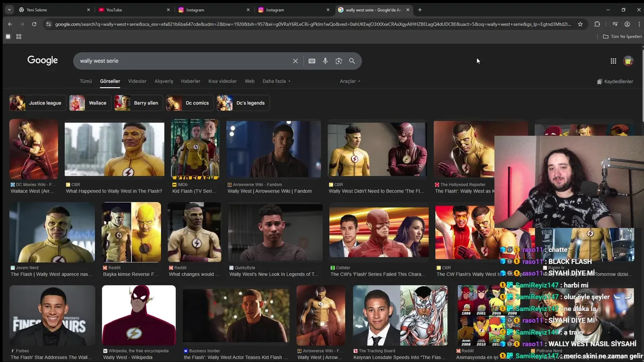The image size is (644, 362).
Task: Select the Dc's legends filter chip
Action: click(x=243, y=103)
